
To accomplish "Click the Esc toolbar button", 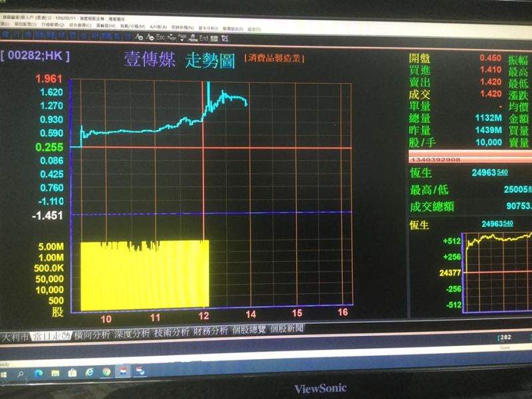I will point(160,37).
